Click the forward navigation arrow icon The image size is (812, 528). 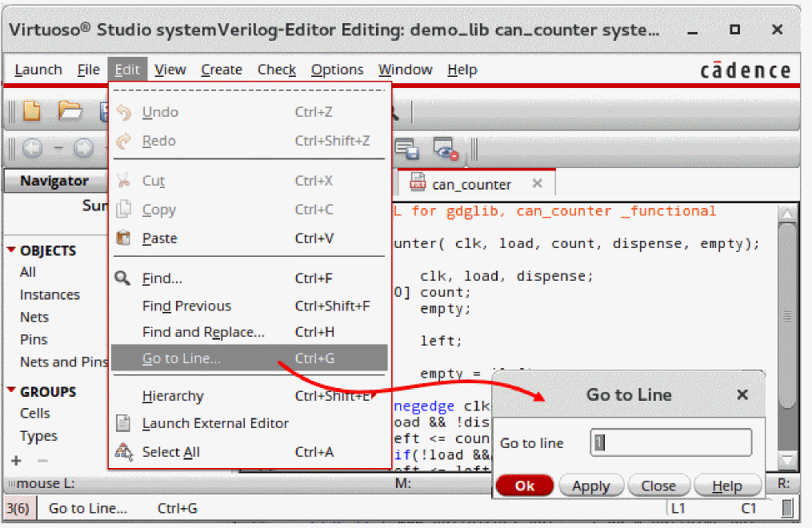coord(83,149)
